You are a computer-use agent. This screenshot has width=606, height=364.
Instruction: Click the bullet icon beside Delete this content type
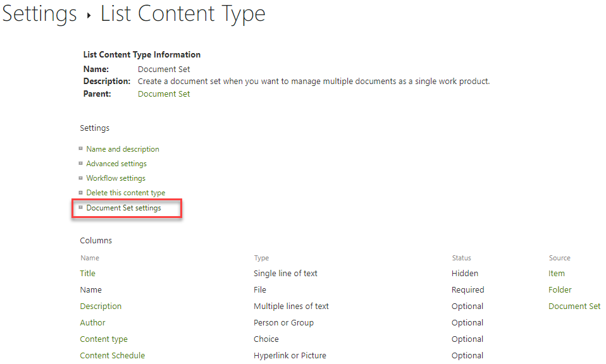pos(81,193)
